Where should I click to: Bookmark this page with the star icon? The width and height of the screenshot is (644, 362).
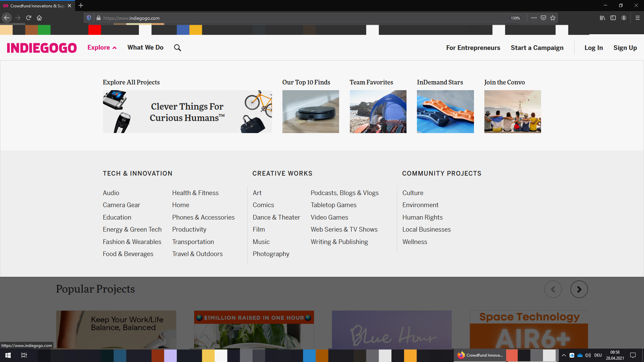(x=553, y=18)
